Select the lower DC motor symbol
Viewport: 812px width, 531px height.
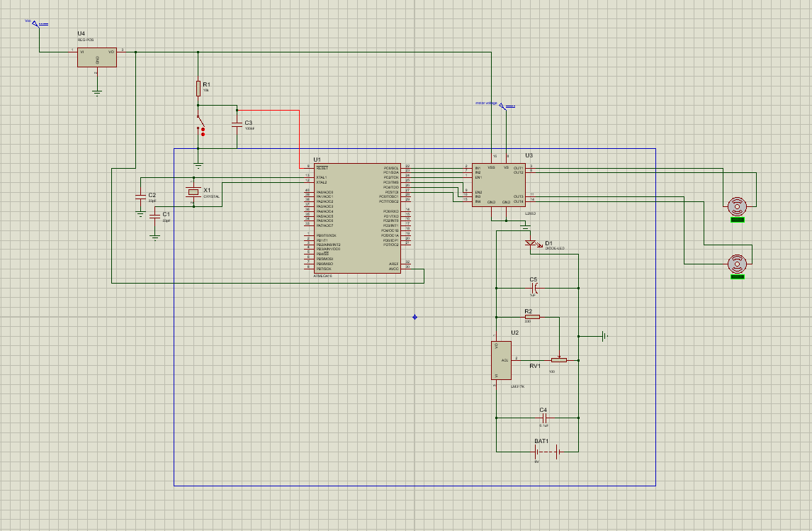click(x=737, y=264)
